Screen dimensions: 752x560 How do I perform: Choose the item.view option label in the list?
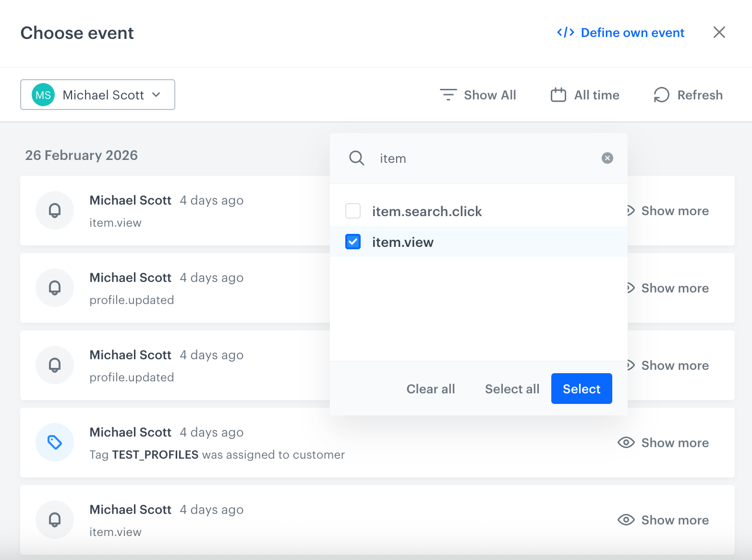[x=402, y=242]
